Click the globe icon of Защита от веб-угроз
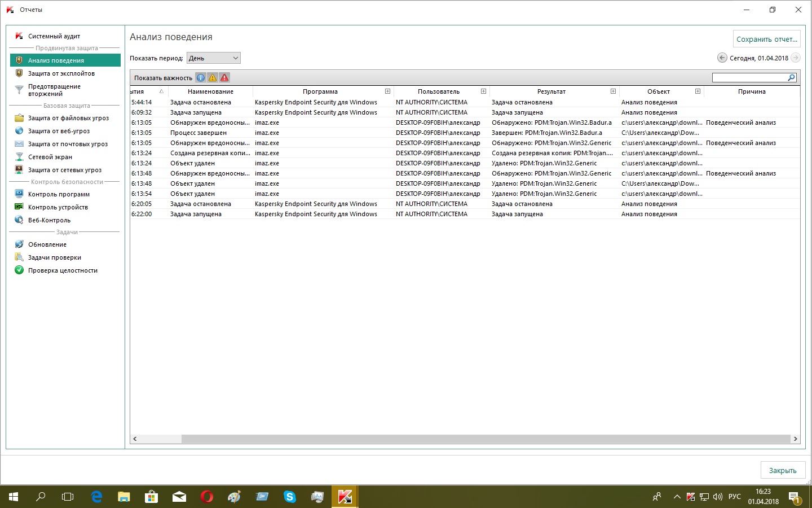The image size is (812, 508). [x=19, y=131]
